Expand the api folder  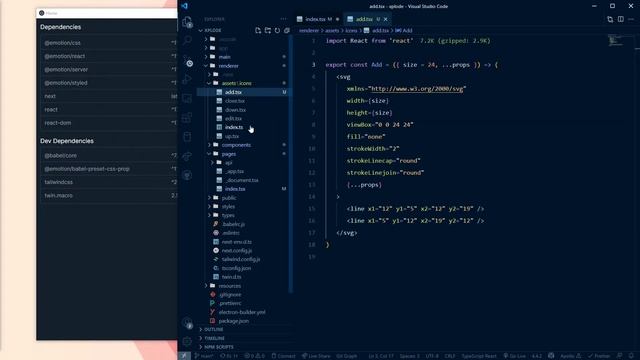click(228, 162)
